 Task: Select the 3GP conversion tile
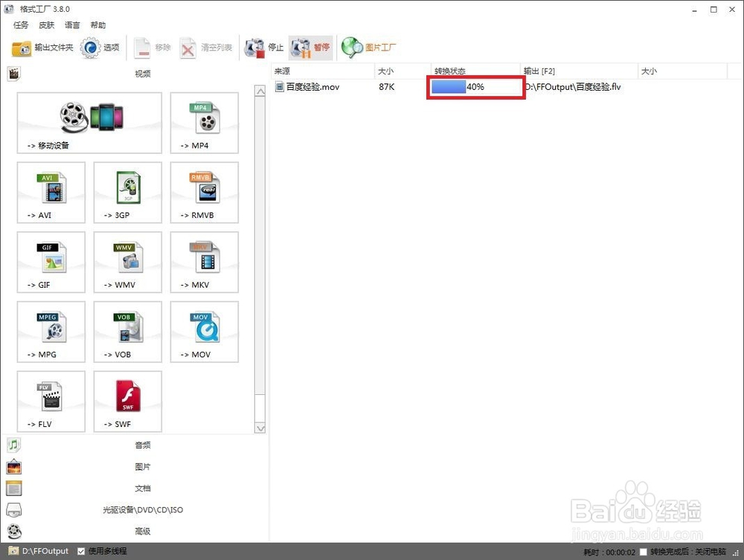[128, 193]
